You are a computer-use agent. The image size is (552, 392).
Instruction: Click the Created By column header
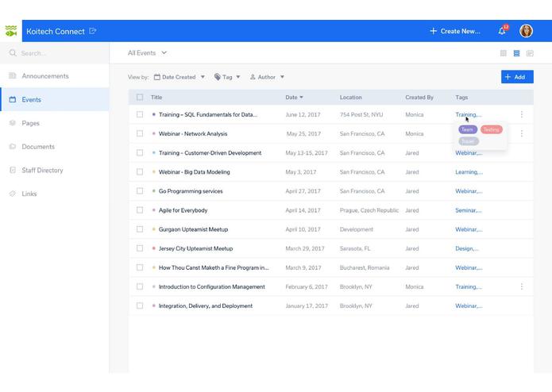click(419, 97)
